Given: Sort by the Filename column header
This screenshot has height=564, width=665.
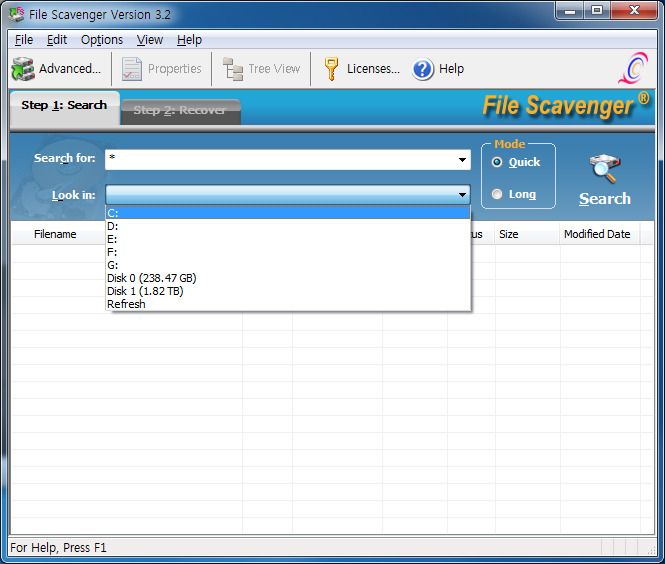Looking at the screenshot, I should (55, 234).
